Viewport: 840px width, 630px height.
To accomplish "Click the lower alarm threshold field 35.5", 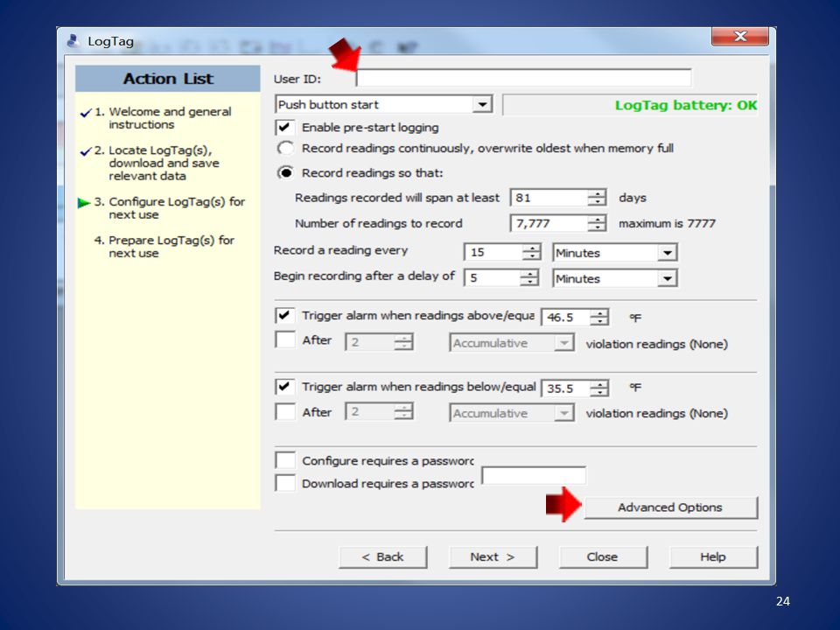I will point(566,388).
